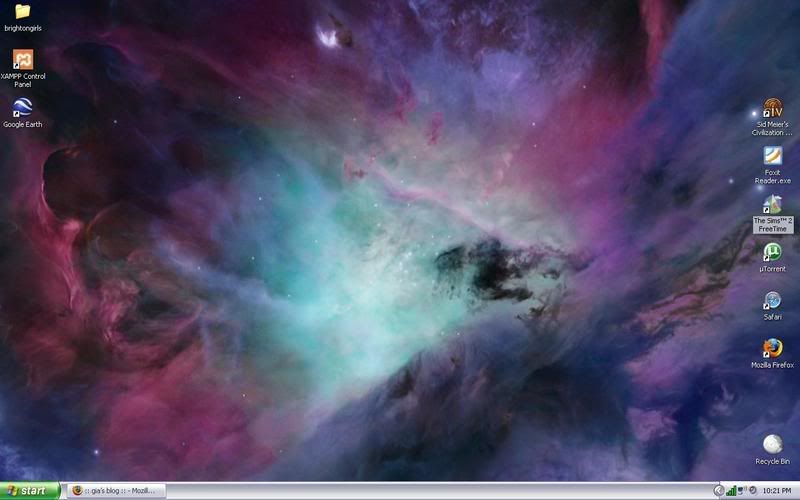Screen dimensions: 800x500
Task: Open the Windows Start menu
Action: tap(30, 491)
